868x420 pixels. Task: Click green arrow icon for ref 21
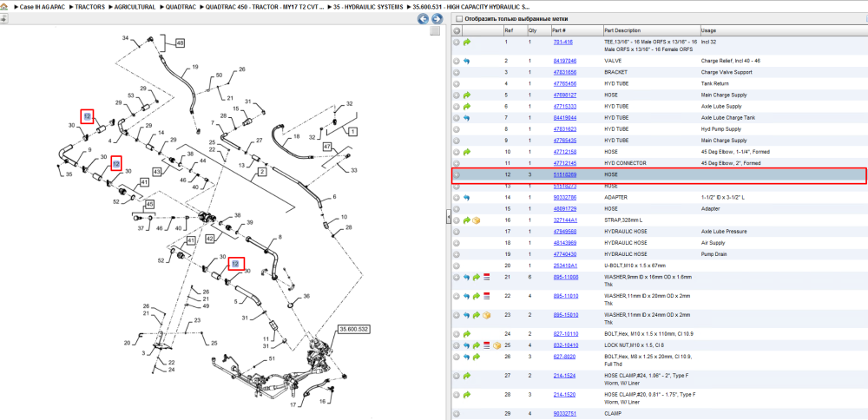(x=477, y=277)
